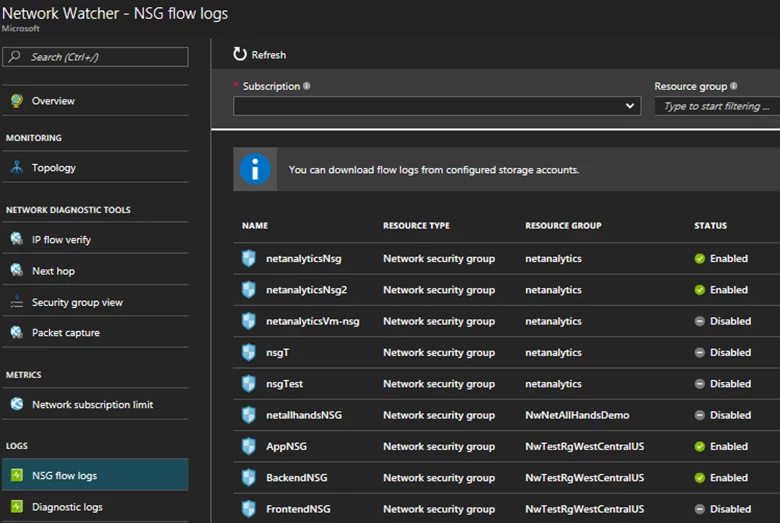The height and width of the screenshot is (523, 780).
Task: Open the BackendNSG name
Action: (x=296, y=478)
